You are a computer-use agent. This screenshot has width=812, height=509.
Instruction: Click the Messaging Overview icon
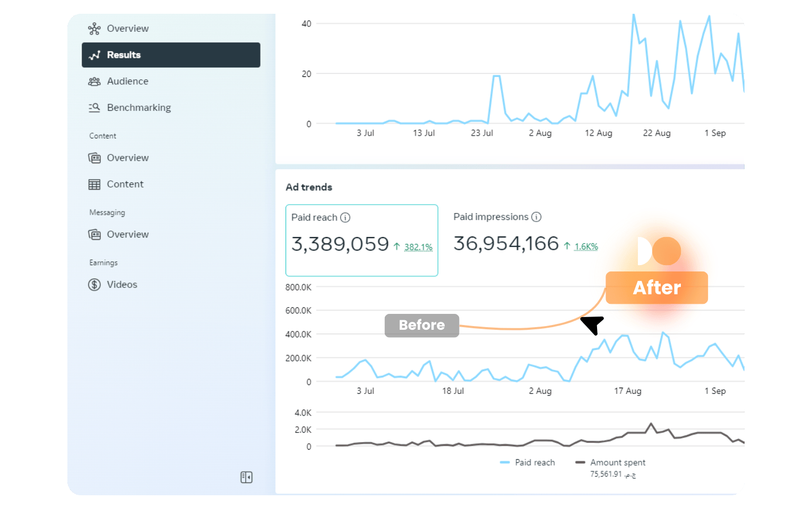coord(94,234)
